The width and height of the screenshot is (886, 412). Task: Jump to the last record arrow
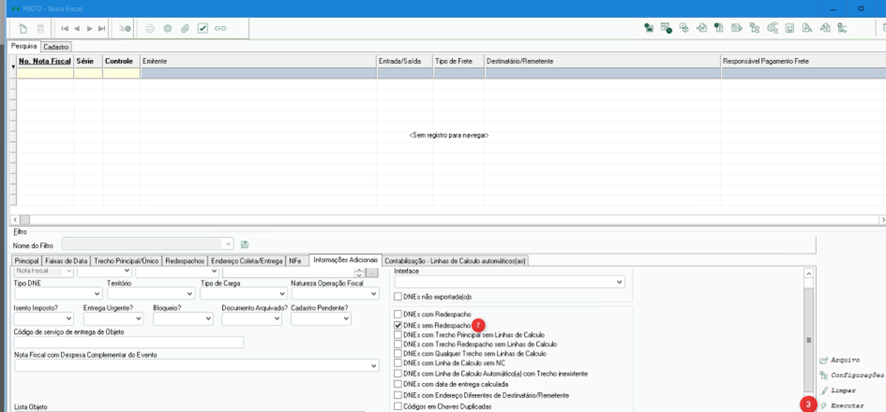coord(102,28)
